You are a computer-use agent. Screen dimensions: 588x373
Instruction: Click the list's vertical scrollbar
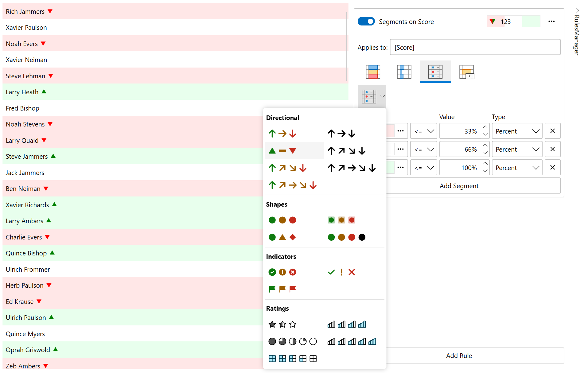click(347, 46)
